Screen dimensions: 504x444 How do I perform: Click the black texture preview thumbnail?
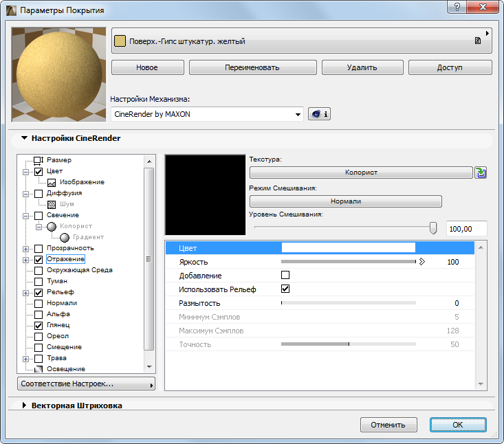click(205, 195)
